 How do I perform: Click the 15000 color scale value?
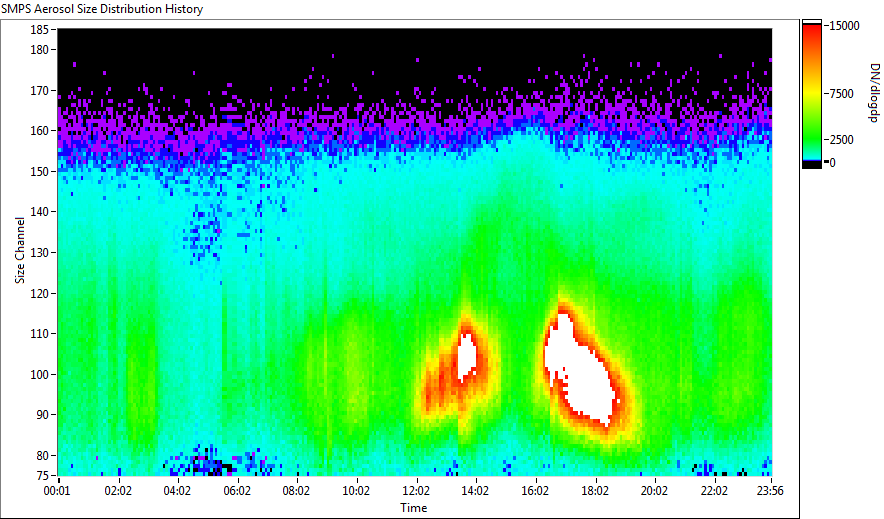[844, 26]
